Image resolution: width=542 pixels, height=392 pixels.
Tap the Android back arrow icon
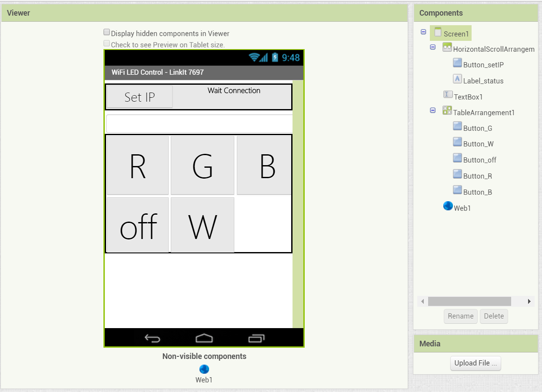pyautogui.click(x=153, y=338)
